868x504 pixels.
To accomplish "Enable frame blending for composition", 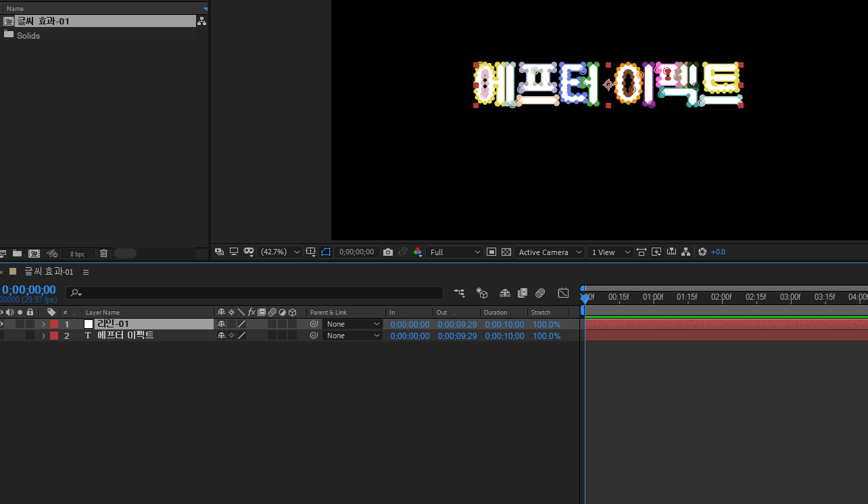I will (x=523, y=293).
